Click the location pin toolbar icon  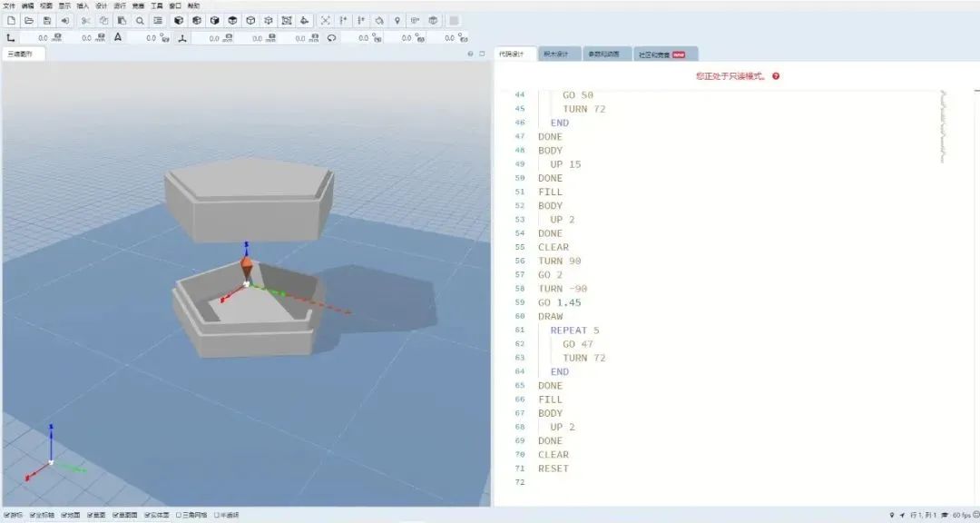[397, 20]
